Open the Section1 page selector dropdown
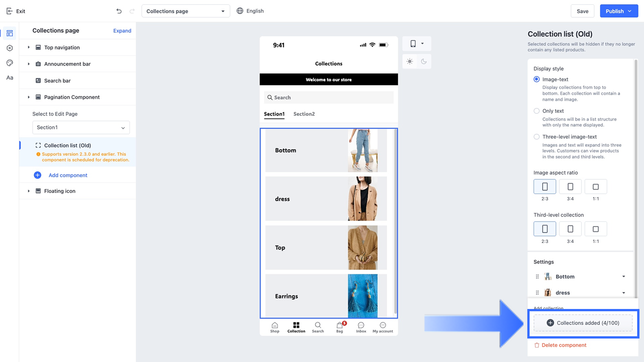This screenshot has height=362, width=644. click(81, 128)
